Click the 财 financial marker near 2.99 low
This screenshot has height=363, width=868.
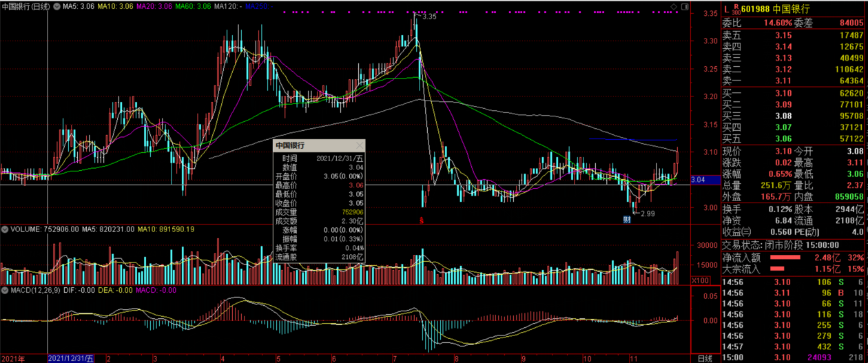click(627, 220)
